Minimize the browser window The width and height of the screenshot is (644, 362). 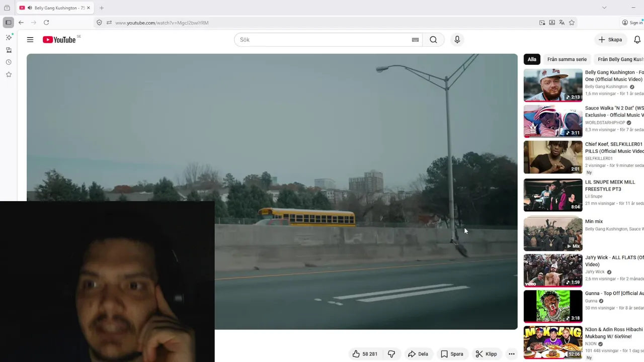click(x=633, y=8)
